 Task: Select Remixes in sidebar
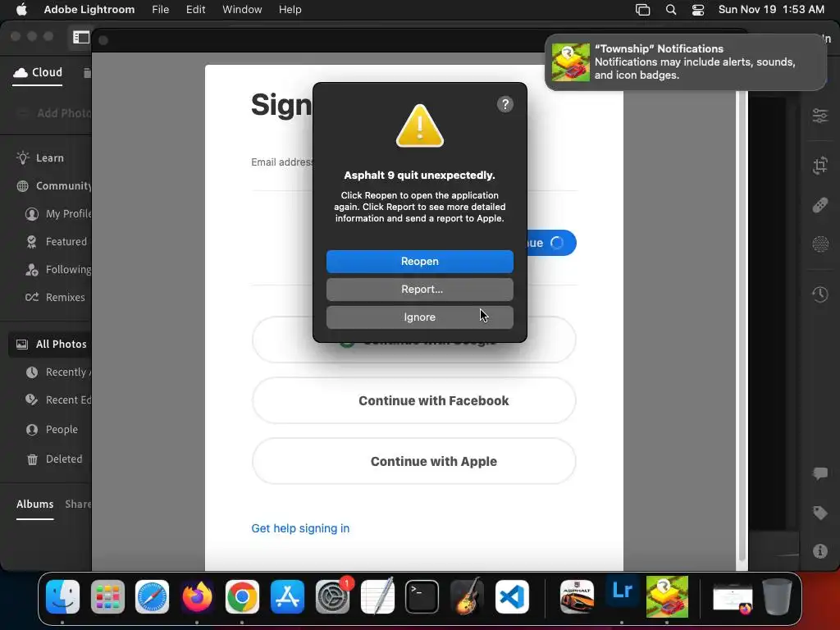tap(55, 297)
